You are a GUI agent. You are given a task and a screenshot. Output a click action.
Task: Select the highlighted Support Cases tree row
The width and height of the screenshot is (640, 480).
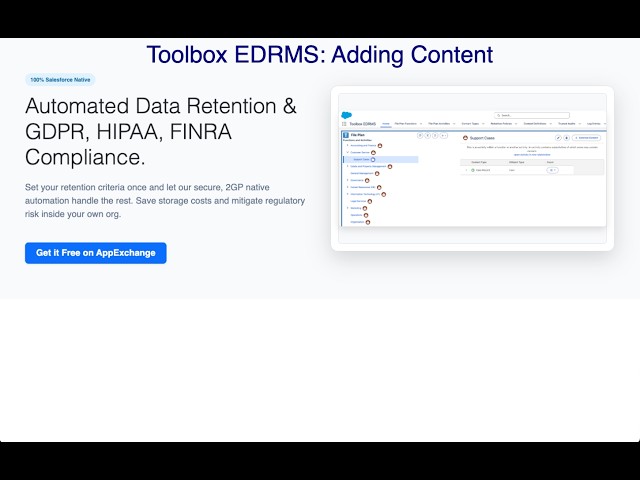[380, 160]
